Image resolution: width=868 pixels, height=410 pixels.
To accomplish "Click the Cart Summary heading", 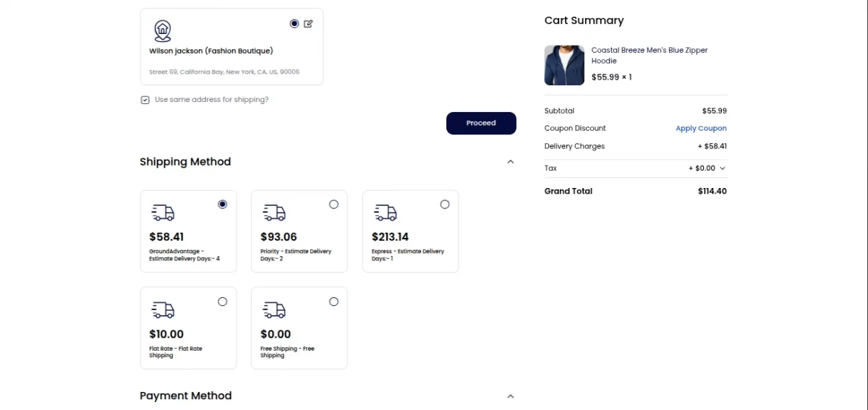I will [x=584, y=20].
